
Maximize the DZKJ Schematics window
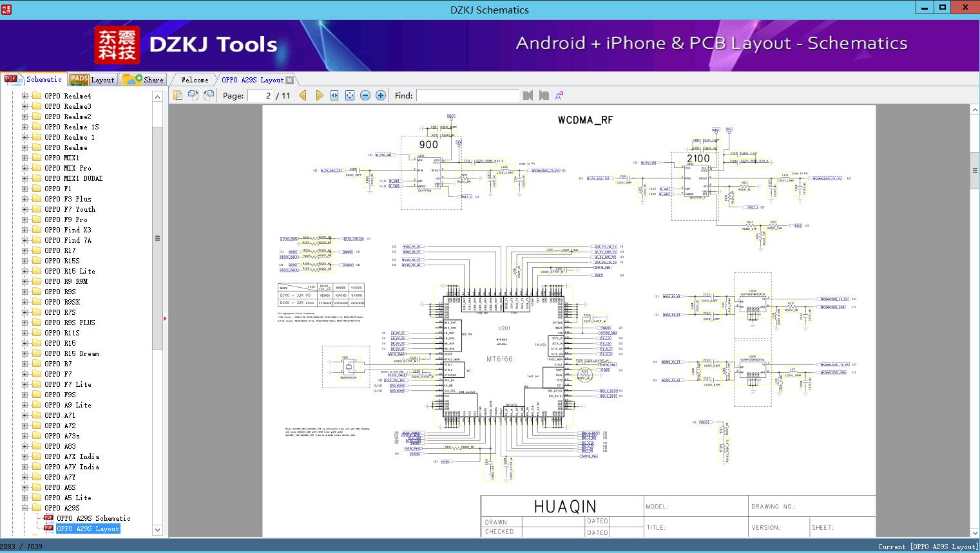coord(943,8)
